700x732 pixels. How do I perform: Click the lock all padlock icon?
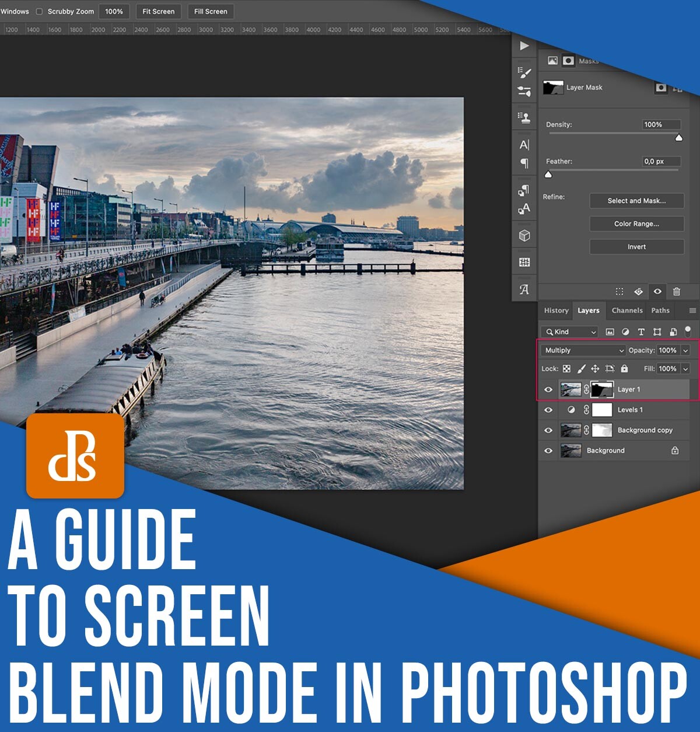click(625, 369)
